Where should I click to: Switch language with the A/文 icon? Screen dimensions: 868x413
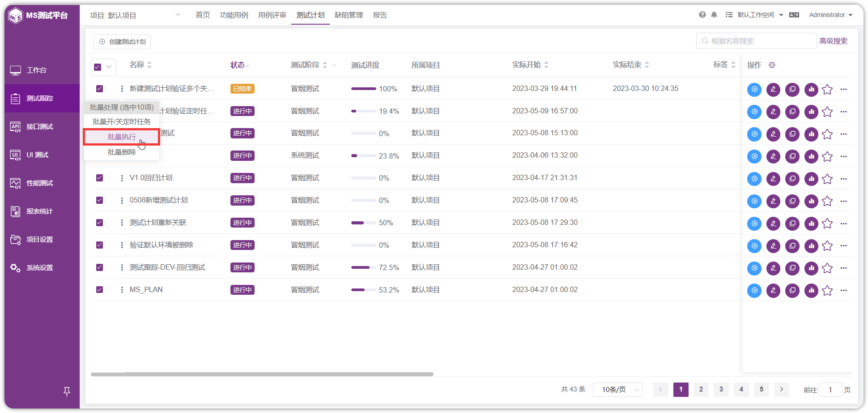click(x=794, y=15)
